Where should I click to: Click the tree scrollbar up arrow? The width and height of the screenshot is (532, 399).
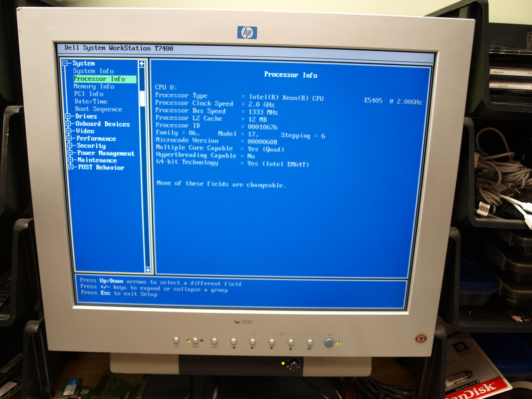pyautogui.click(x=142, y=64)
